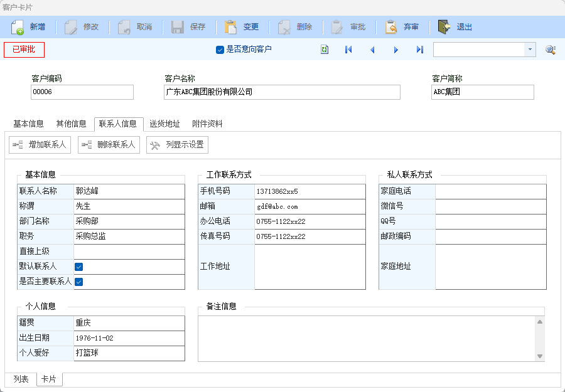This screenshot has width=565, height=392.
Task: Open the 基本信息 tab
Action: [x=28, y=124]
